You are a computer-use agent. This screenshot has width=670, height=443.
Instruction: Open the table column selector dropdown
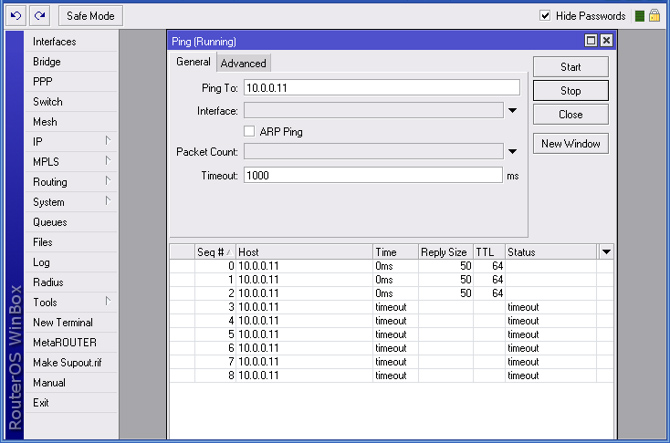coord(605,252)
